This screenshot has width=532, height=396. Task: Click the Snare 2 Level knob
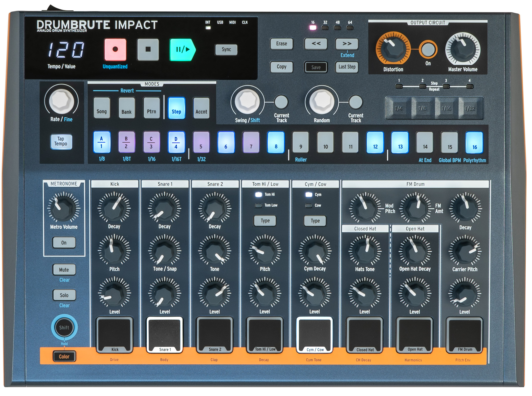[215, 293]
